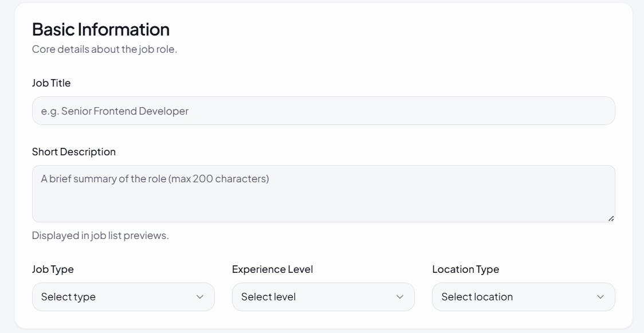This screenshot has height=333, width=644.
Task: Click the Experience Level label
Action: [272, 269]
